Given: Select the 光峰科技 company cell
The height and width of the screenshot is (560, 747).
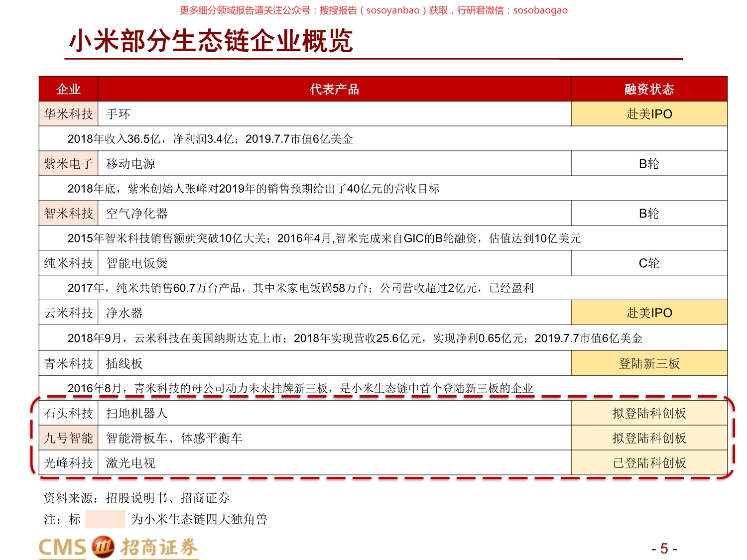Looking at the screenshot, I should (69, 463).
